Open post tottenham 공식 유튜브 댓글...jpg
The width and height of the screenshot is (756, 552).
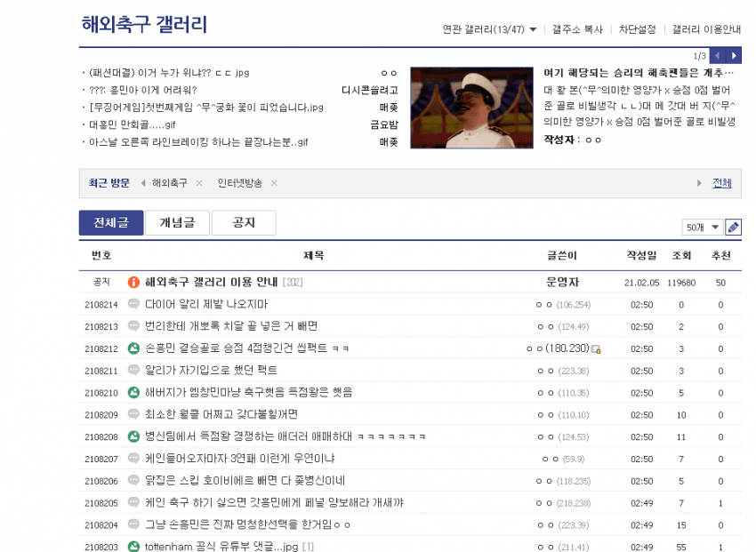221,547
